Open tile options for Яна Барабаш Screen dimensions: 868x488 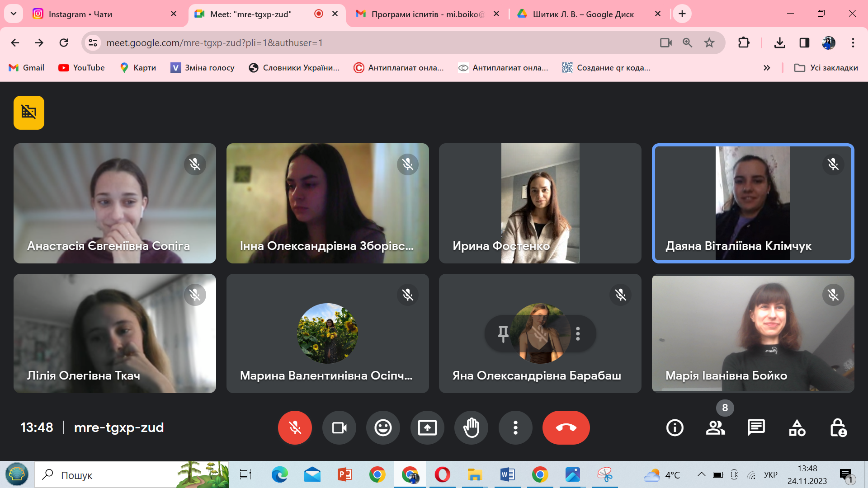(578, 334)
